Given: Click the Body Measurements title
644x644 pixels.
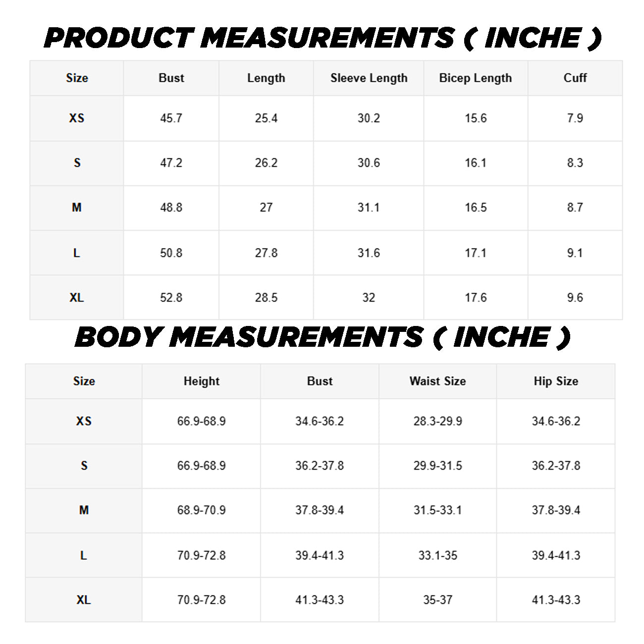Looking at the screenshot, I should 322,337.
